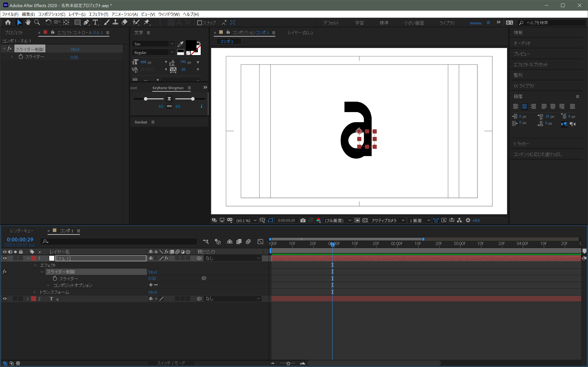Toggle the snapping checkbox (スナップ)
This screenshot has width=588, height=367.
(x=200, y=23)
